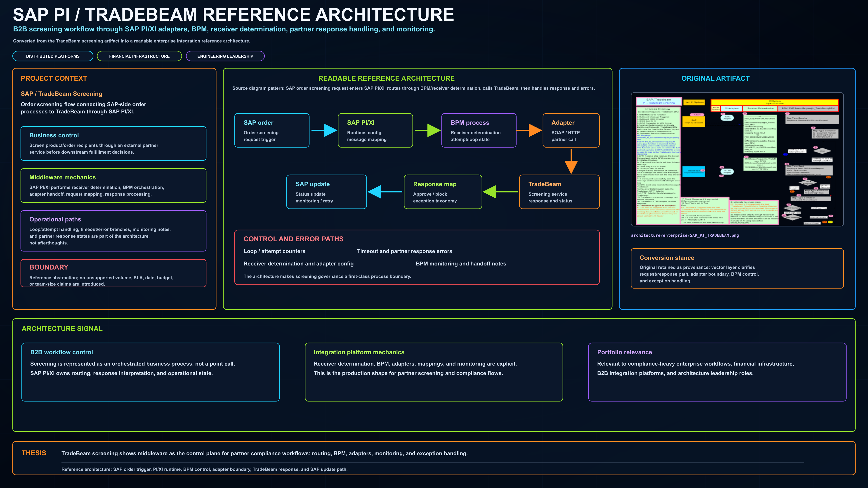This screenshot has width=868, height=488.
Task: Select the Response map node
Action: point(443,192)
